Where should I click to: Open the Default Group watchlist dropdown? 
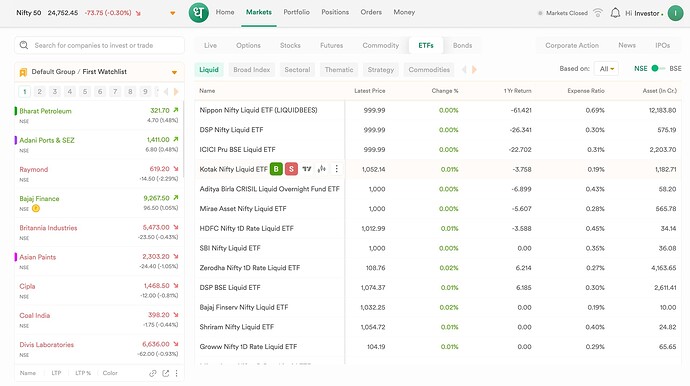coord(174,72)
